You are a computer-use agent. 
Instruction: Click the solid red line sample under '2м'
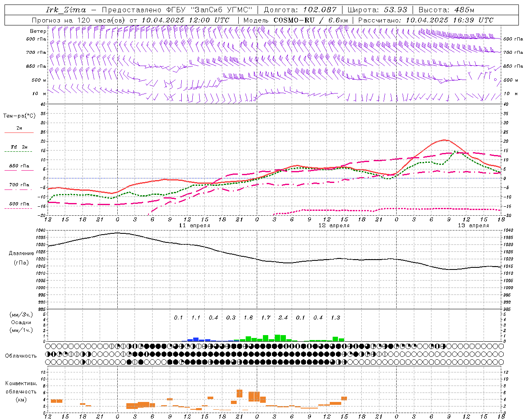(19, 132)
